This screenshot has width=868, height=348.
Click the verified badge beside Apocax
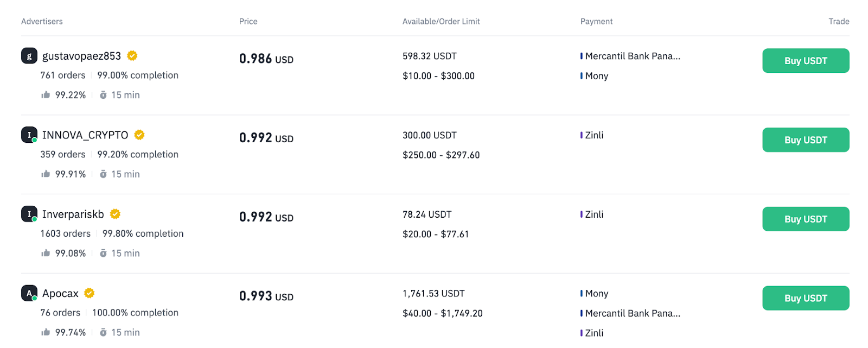tap(90, 293)
